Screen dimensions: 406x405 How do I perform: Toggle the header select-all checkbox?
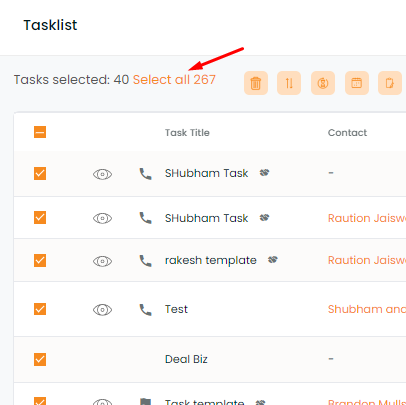[x=40, y=132]
